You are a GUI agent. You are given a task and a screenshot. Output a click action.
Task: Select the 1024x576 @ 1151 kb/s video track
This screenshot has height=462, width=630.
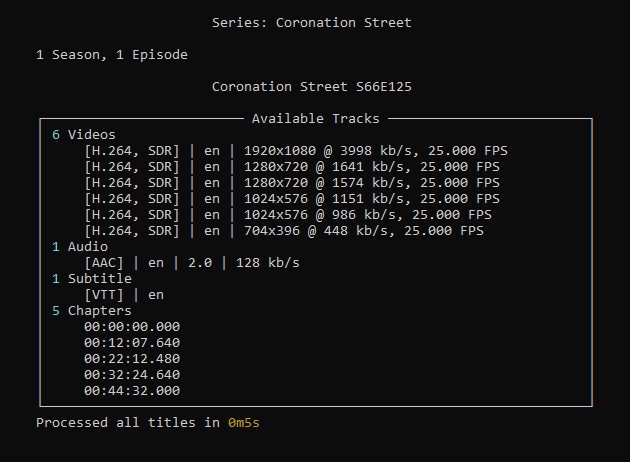(291, 199)
